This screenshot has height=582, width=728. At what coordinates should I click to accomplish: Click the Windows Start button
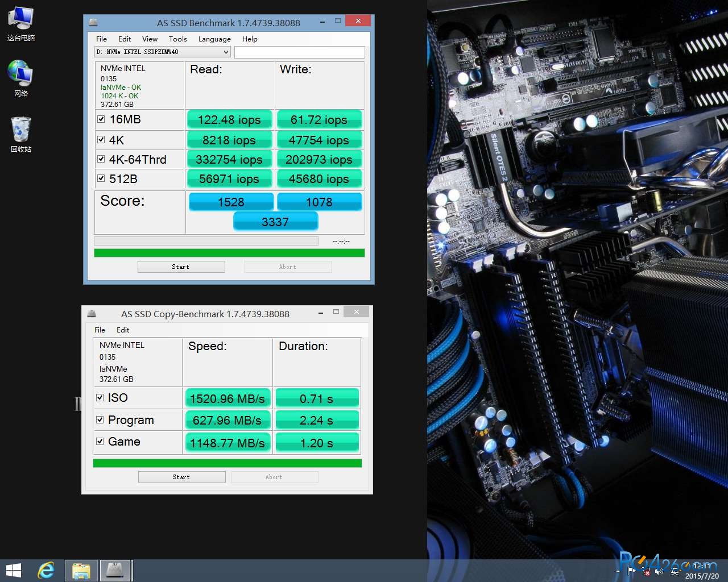[14, 571]
